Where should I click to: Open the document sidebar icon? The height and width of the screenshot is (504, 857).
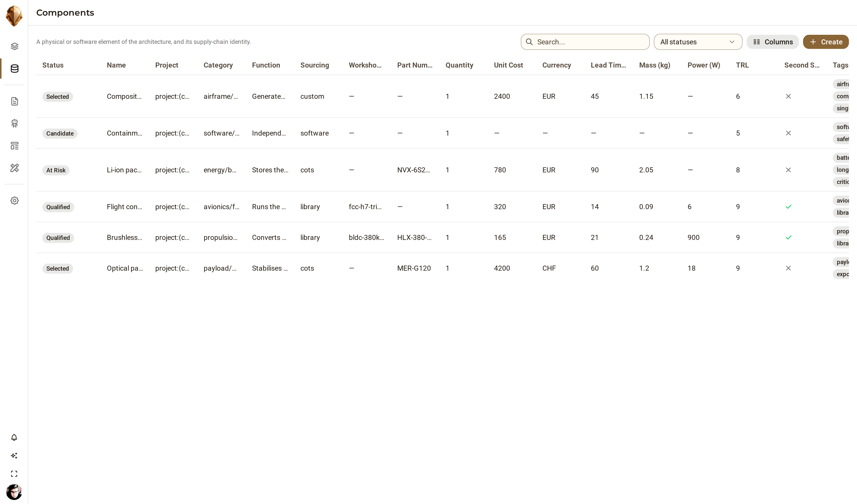[x=14, y=101]
